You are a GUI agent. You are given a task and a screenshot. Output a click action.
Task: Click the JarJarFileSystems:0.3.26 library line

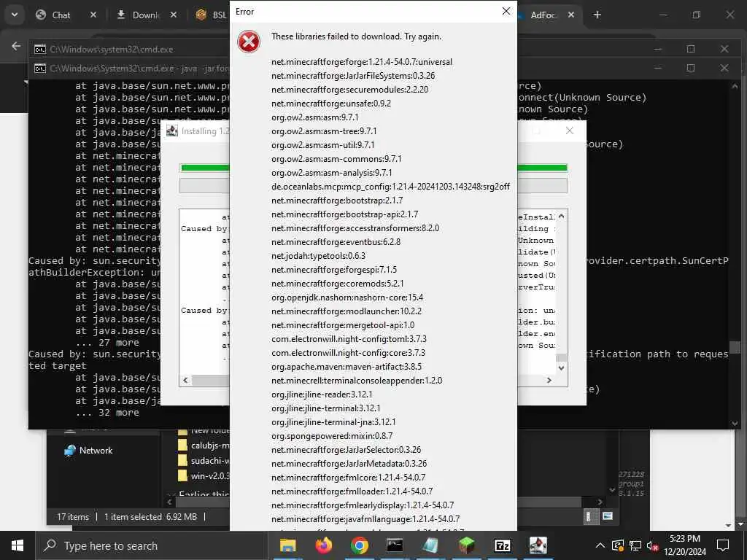pyautogui.click(x=353, y=76)
